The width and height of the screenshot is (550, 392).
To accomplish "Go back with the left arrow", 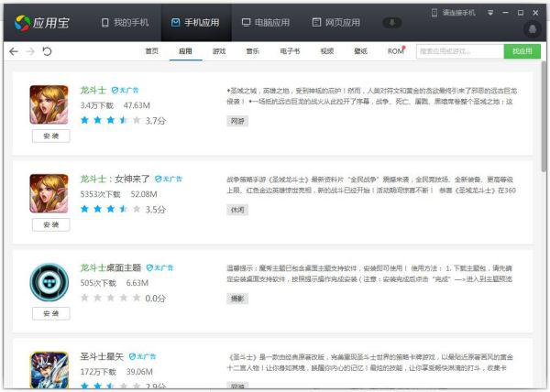I will click(14, 51).
